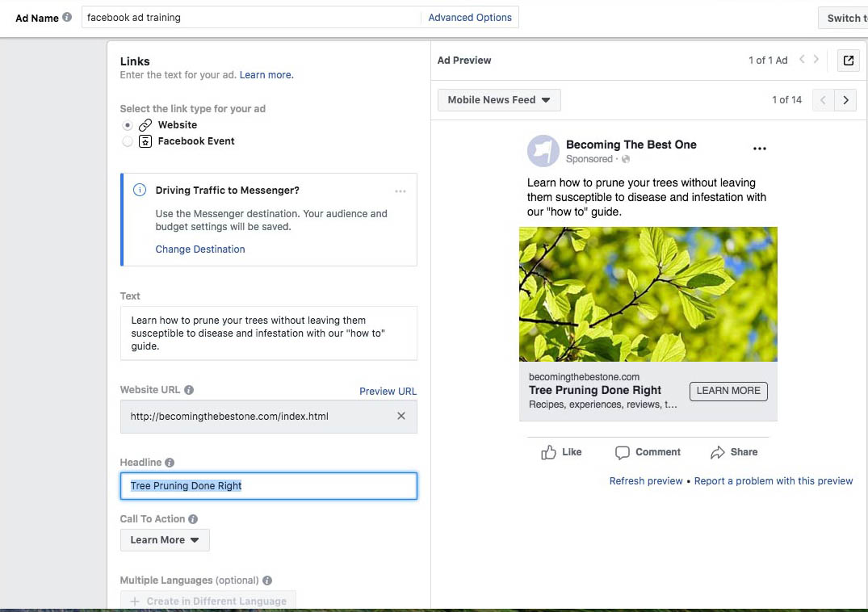Viewport: 868px width, 612px height.
Task: Open the Mobile News Feed placement dropdown
Action: tap(499, 100)
